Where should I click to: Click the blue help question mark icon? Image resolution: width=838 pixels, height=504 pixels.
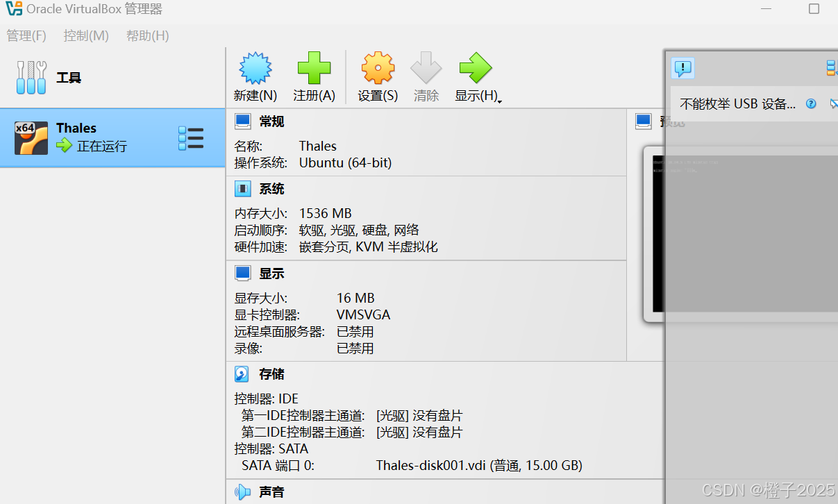coord(811,103)
